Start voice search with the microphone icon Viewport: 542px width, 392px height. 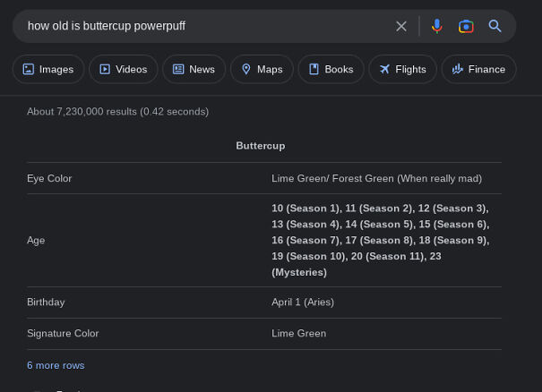coord(436,26)
